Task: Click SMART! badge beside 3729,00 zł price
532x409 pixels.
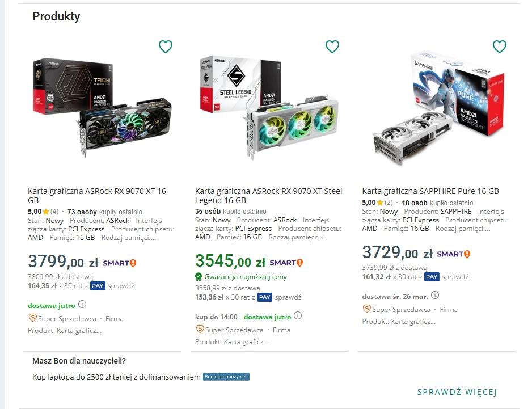Action: click(453, 254)
